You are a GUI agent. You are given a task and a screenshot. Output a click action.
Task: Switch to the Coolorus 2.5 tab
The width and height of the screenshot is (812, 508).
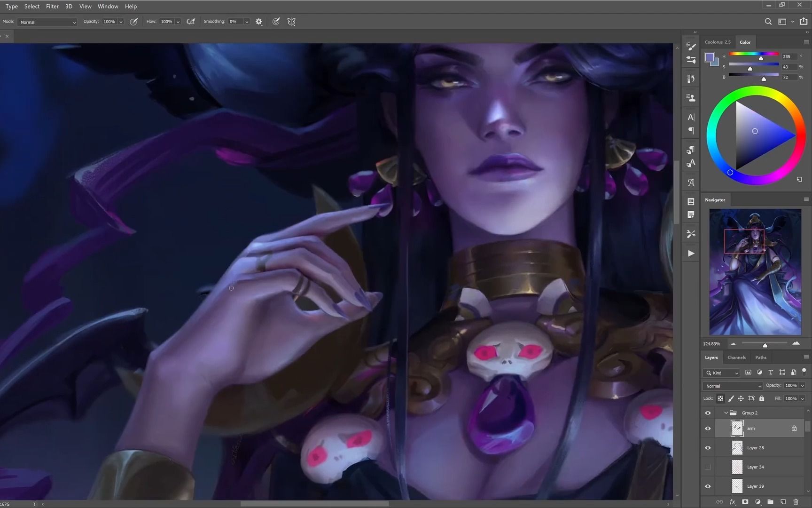[x=718, y=42]
